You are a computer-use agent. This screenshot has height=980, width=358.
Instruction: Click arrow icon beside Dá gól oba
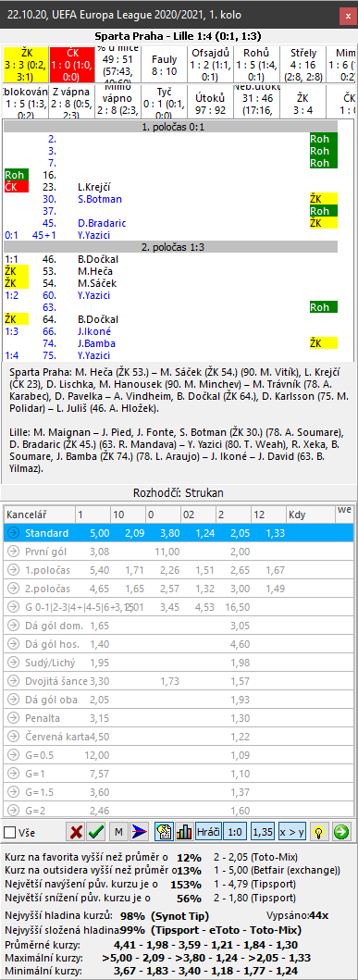14,700
